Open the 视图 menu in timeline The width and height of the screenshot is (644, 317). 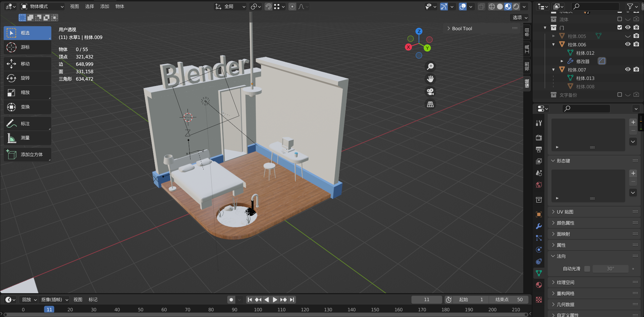[78, 300]
